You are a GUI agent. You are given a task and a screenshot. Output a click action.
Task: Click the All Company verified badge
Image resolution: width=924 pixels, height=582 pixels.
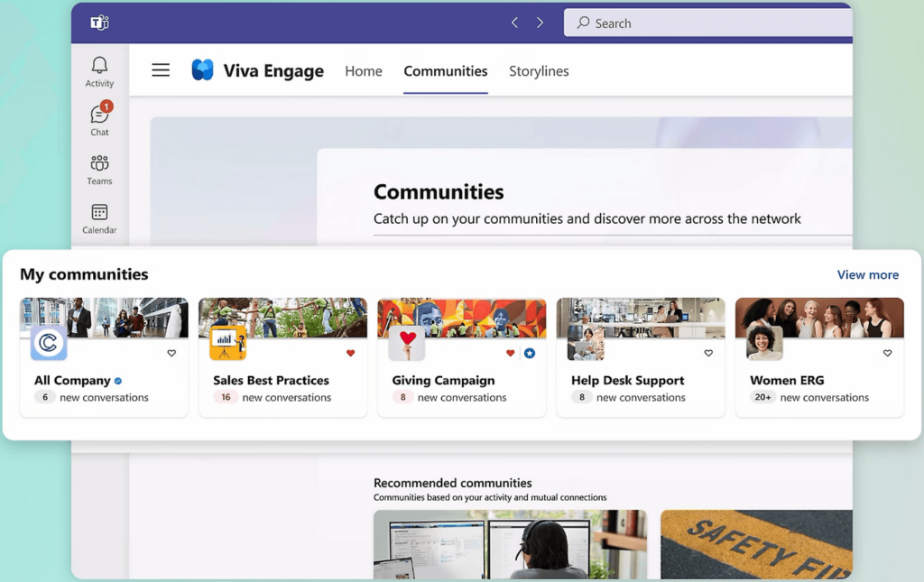coord(118,381)
